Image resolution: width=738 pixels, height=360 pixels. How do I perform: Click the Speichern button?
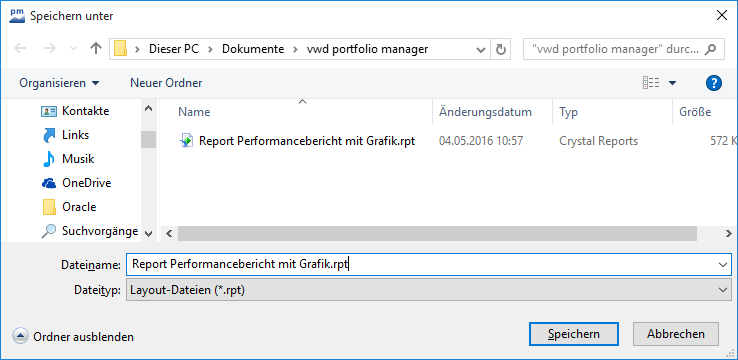(574, 334)
